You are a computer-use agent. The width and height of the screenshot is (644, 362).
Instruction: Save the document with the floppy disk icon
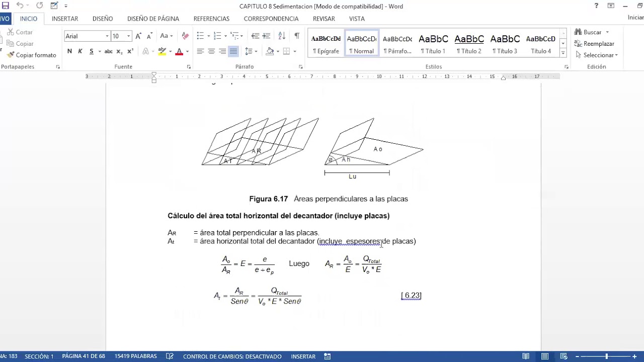click(x=6, y=6)
